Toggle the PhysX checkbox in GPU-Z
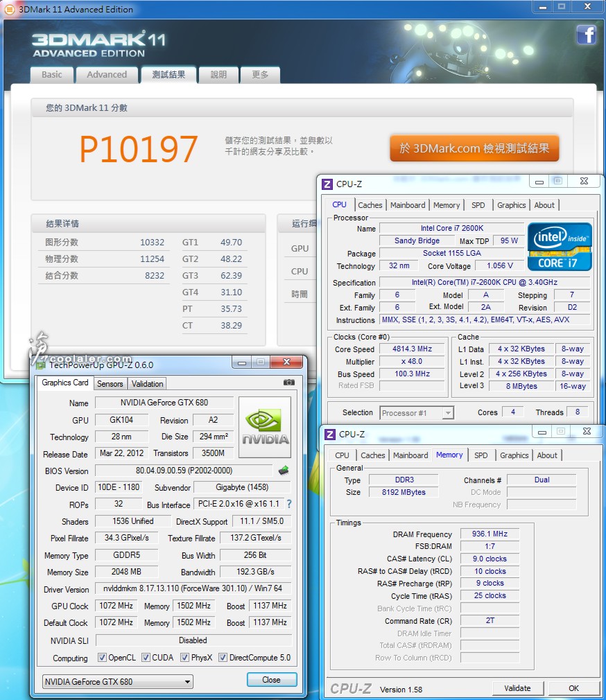606x700 pixels. click(184, 658)
